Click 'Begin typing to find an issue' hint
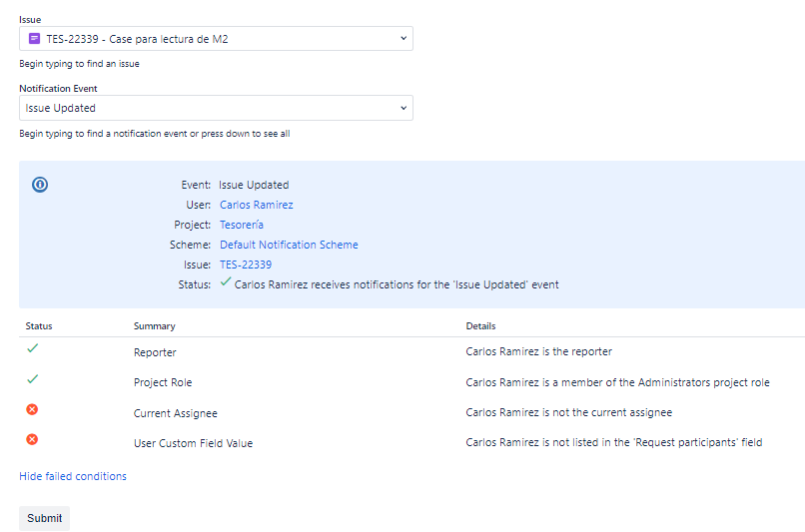Screen dimensions: 805x532 pyautogui.click(x=79, y=64)
